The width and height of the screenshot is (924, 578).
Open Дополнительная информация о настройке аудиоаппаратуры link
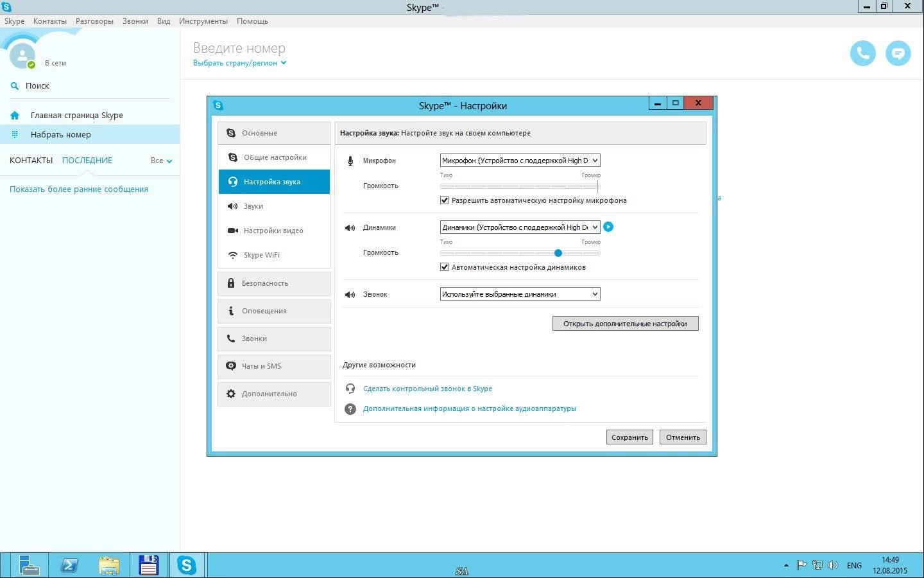click(470, 408)
